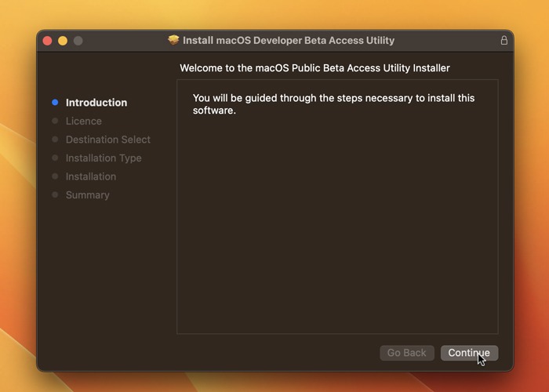Select the Summary step in sidebar
Viewport: 549px width, 392px height.
[88, 195]
